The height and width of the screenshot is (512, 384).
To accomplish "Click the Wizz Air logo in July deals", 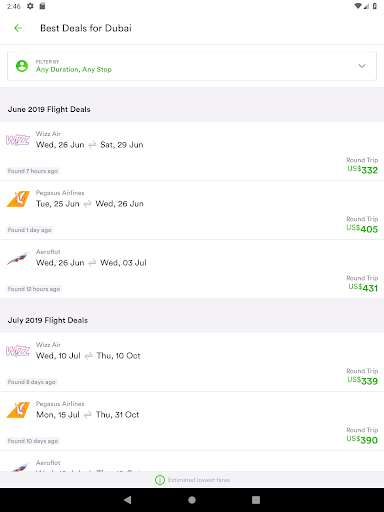I will coord(18,351).
